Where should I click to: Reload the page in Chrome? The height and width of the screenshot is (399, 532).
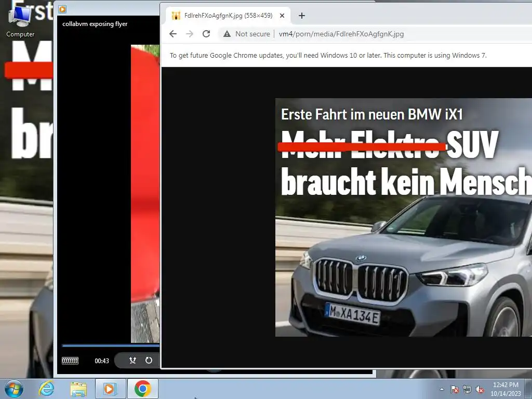click(x=206, y=34)
